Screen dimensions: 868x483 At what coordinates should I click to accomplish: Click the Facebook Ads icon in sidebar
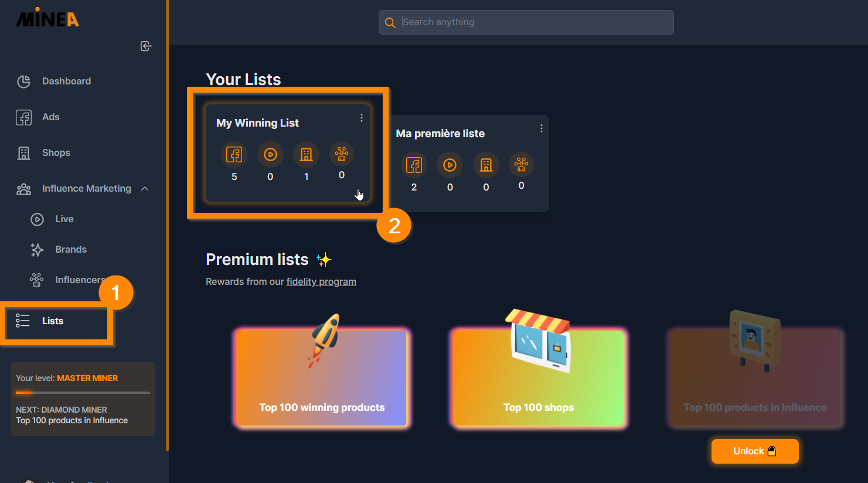tap(23, 117)
